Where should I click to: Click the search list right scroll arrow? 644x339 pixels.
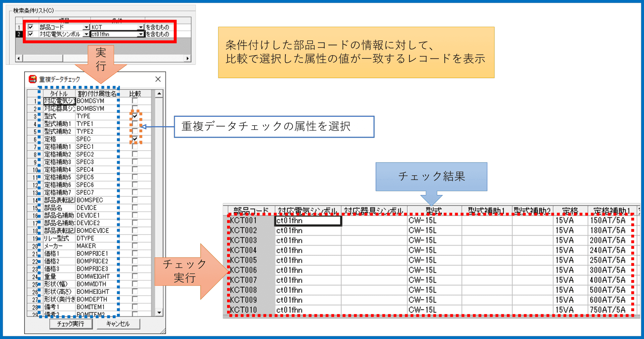click(x=187, y=58)
